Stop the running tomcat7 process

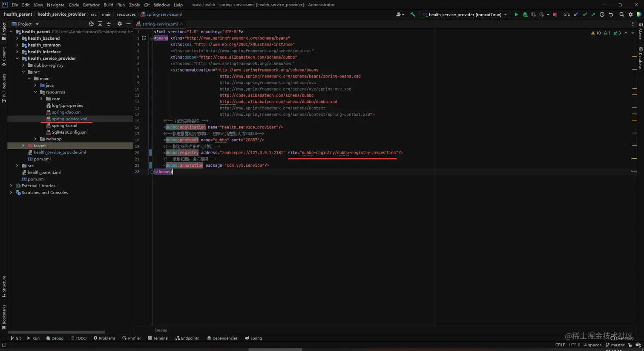(x=555, y=14)
